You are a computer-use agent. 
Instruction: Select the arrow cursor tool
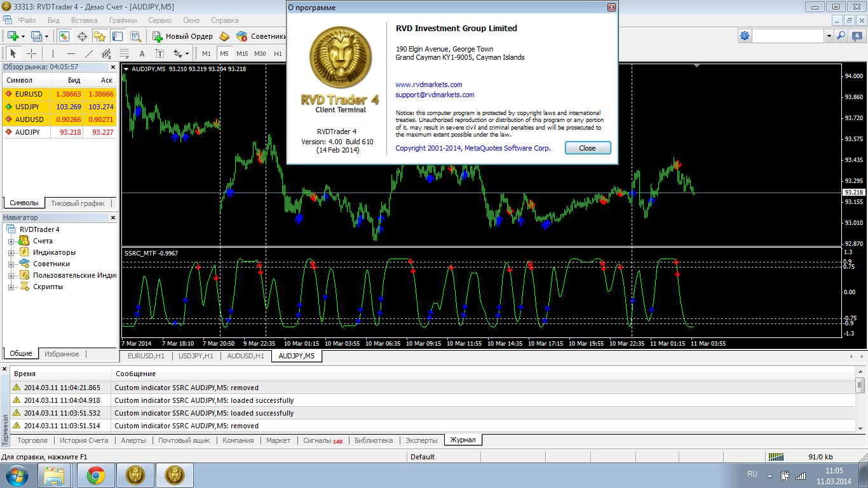click(x=13, y=53)
